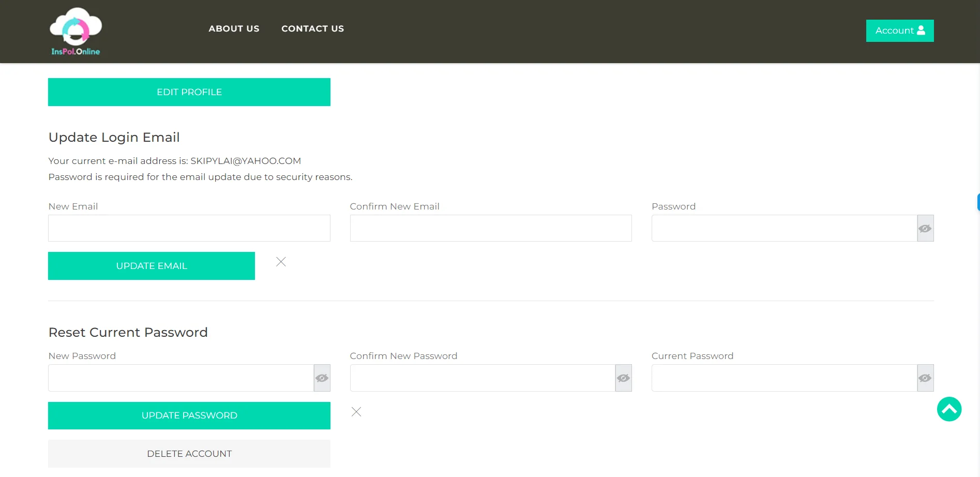980x477 pixels.
Task: Confirm with the Update Password button
Action: 189,415
